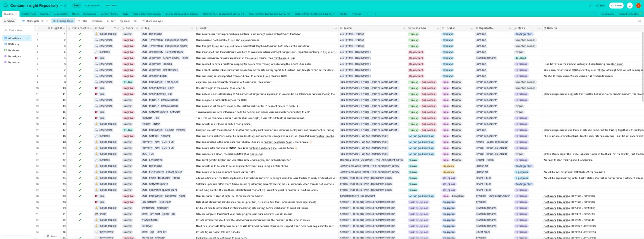The height and width of the screenshot is (239, 644).
Task: Open the Nature column dropdown arrow
Action: click(137, 28)
